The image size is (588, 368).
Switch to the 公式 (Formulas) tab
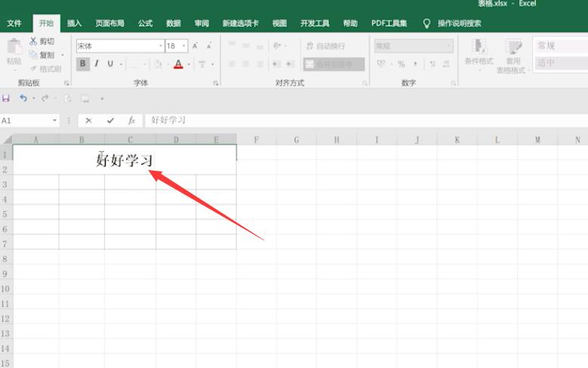(x=145, y=23)
